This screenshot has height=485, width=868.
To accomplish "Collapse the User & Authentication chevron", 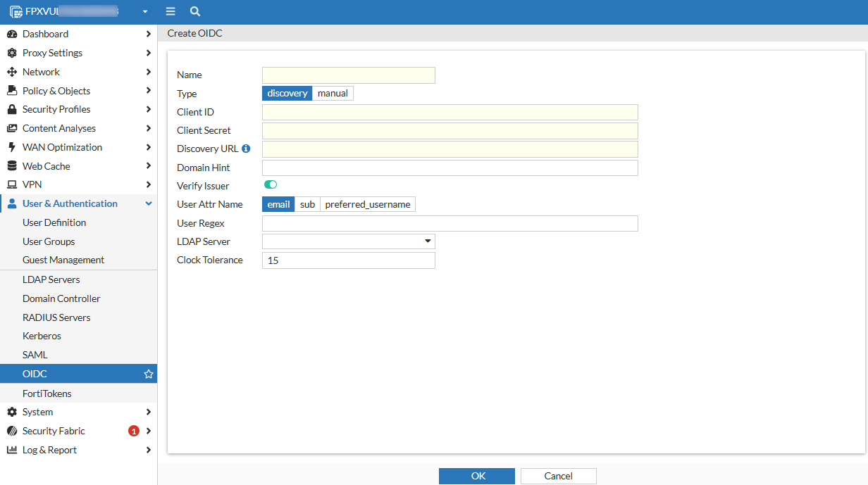I will (x=148, y=203).
